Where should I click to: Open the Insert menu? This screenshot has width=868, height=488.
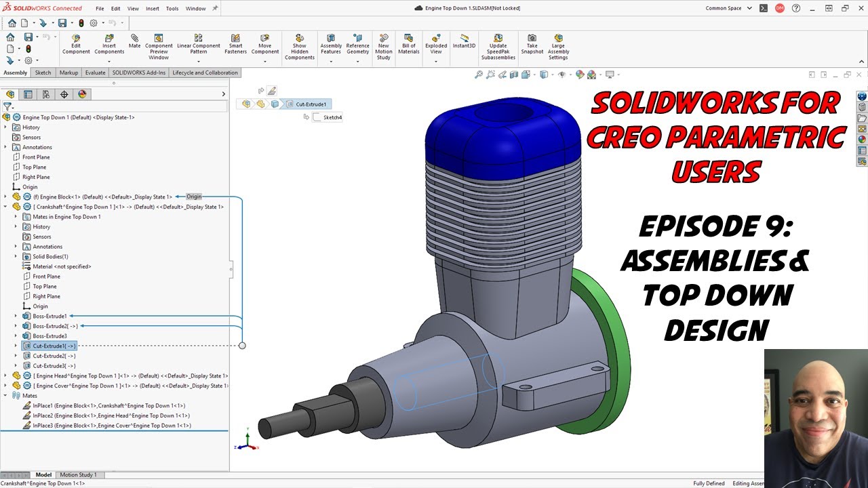[153, 9]
